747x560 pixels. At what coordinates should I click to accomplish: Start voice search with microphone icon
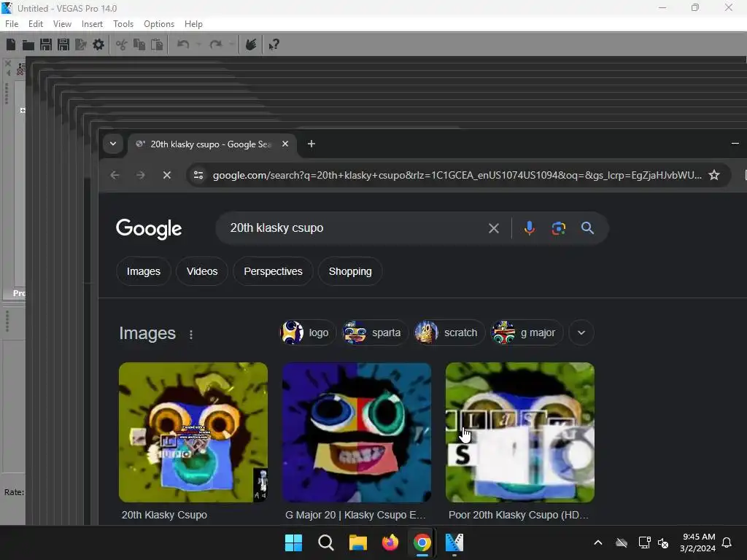[x=530, y=228]
